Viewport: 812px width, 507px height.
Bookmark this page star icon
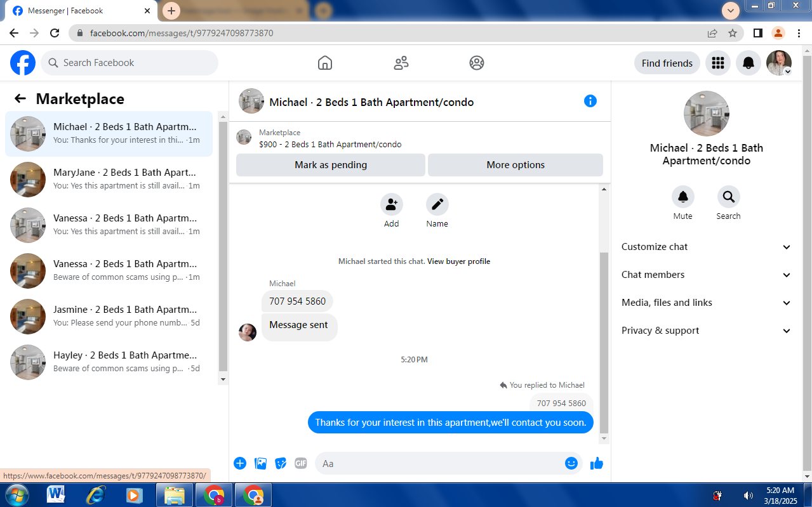pyautogui.click(x=733, y=33)
